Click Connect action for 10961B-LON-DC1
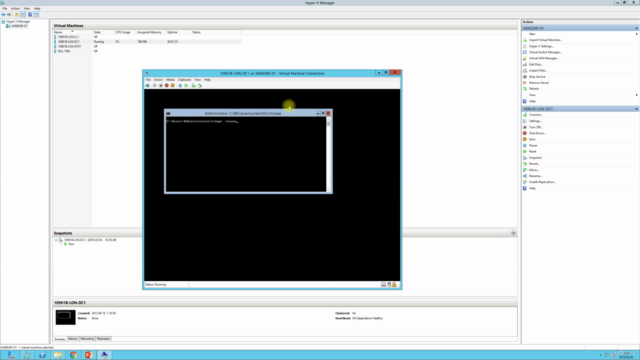640x360 pixels. click(x=535, y=115)
